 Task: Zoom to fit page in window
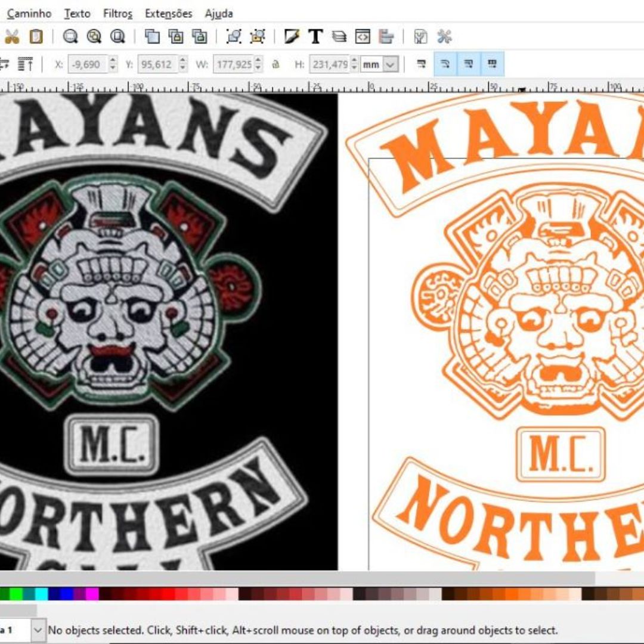pos(118,37)
